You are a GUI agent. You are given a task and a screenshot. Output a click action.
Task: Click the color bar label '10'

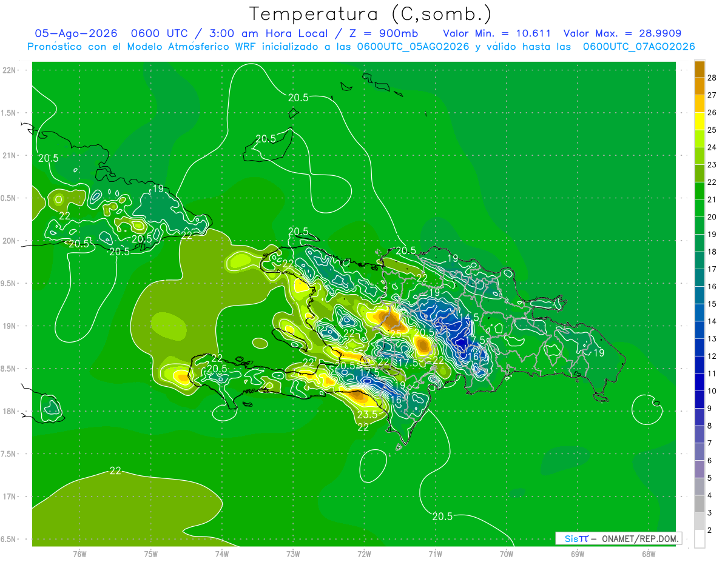pyautogui.click(x=712, y=391)
